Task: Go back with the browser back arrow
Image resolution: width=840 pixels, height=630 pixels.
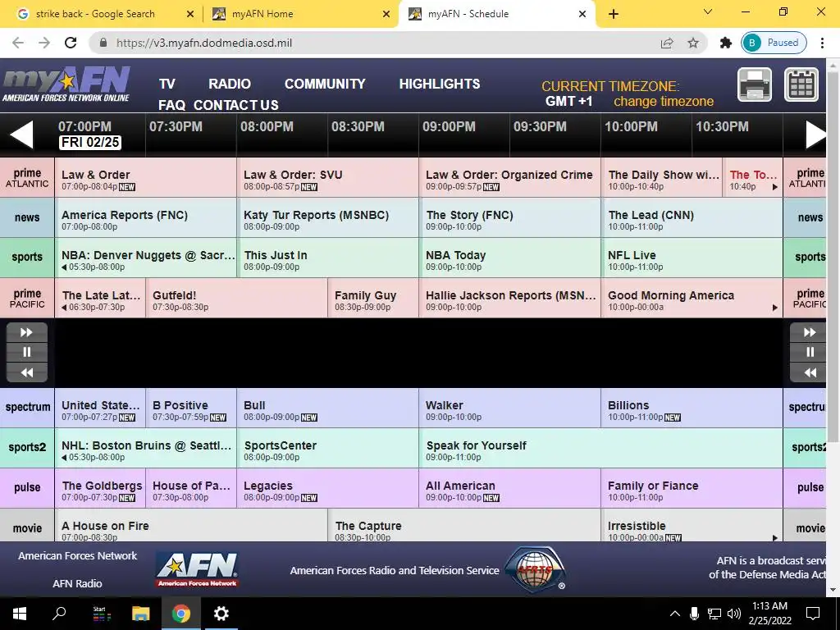Action: point(18,43)
